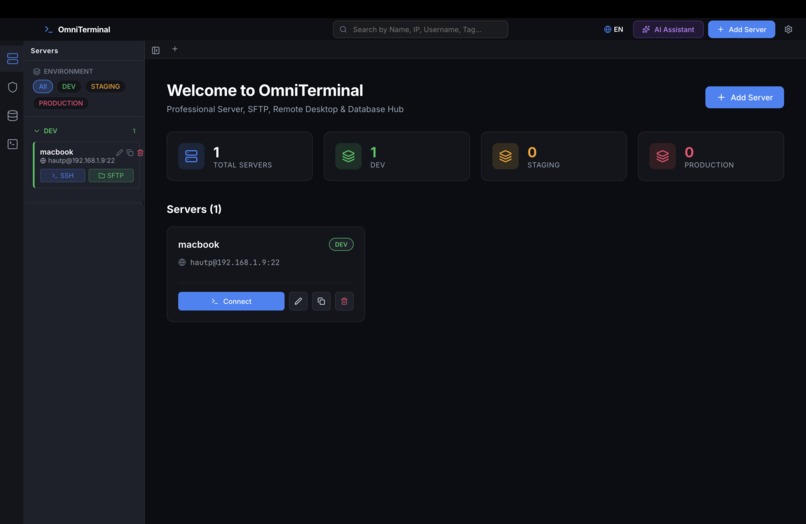Click the Servers (1) heading
The width and height of the screenshot is (806, 524).
pos(194,209)
